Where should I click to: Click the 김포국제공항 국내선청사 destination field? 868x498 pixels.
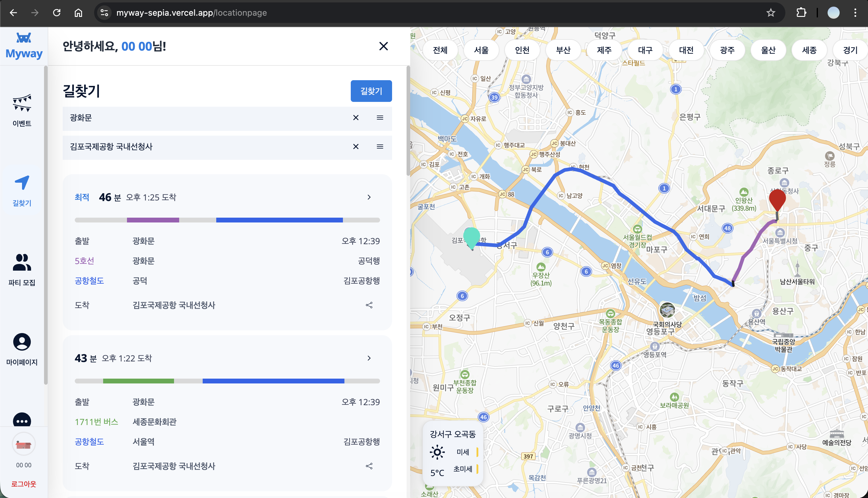coord(205,147)
